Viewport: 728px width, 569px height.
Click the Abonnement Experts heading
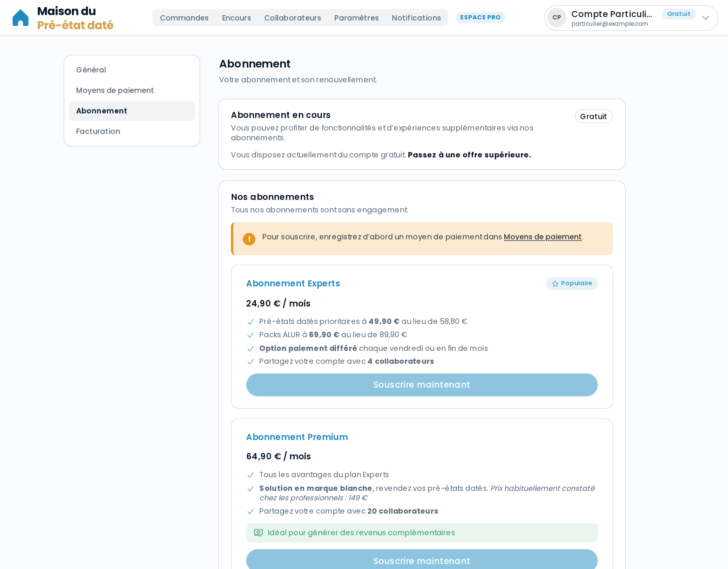point(293,283)
